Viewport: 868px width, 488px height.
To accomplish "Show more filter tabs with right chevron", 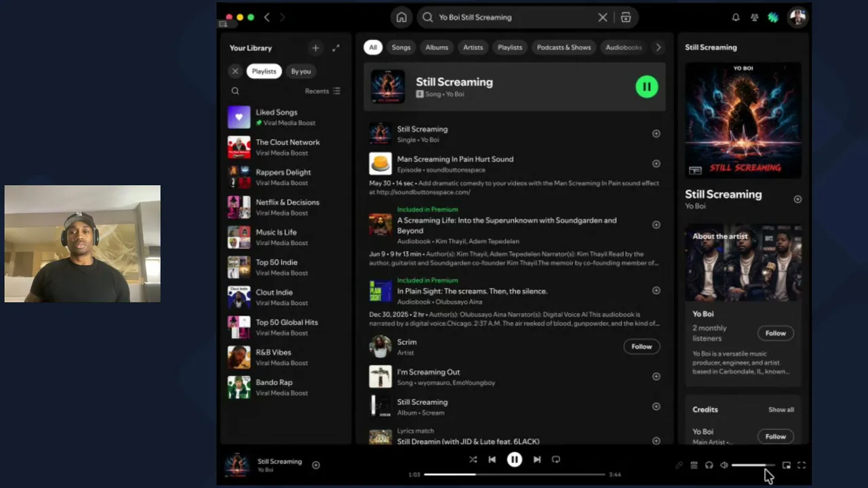I will [x=658, y=47].
